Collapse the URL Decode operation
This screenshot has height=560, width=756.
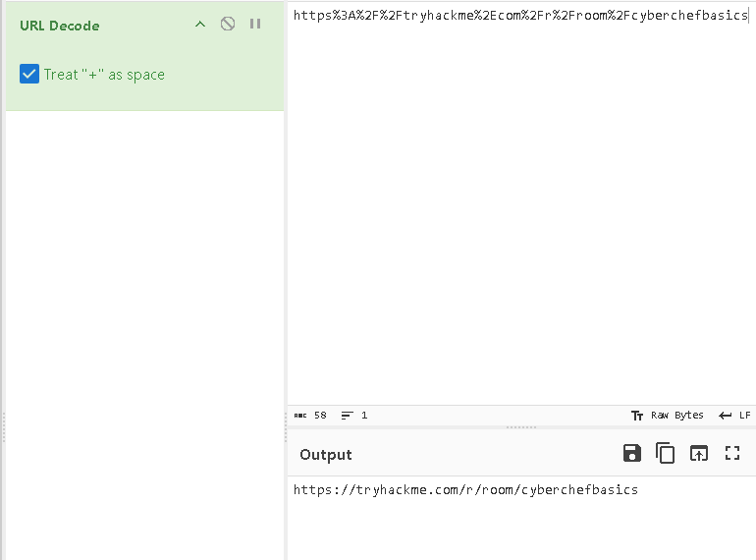tap(200, 24)
